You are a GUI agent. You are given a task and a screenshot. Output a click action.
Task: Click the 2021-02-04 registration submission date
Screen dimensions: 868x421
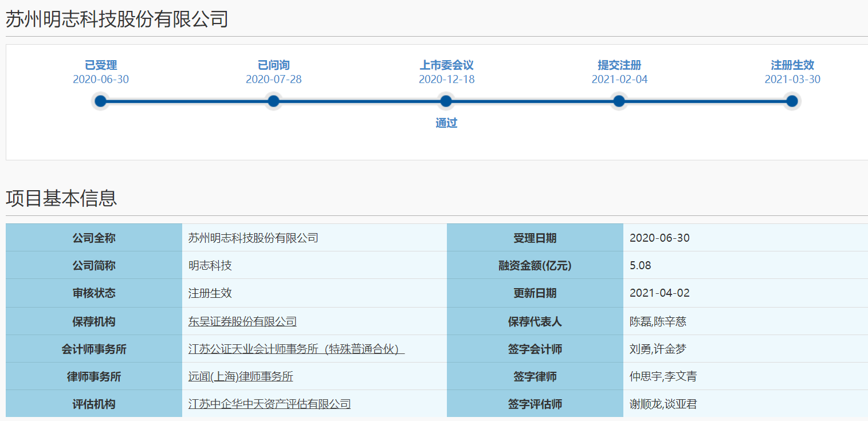point(619,80)
